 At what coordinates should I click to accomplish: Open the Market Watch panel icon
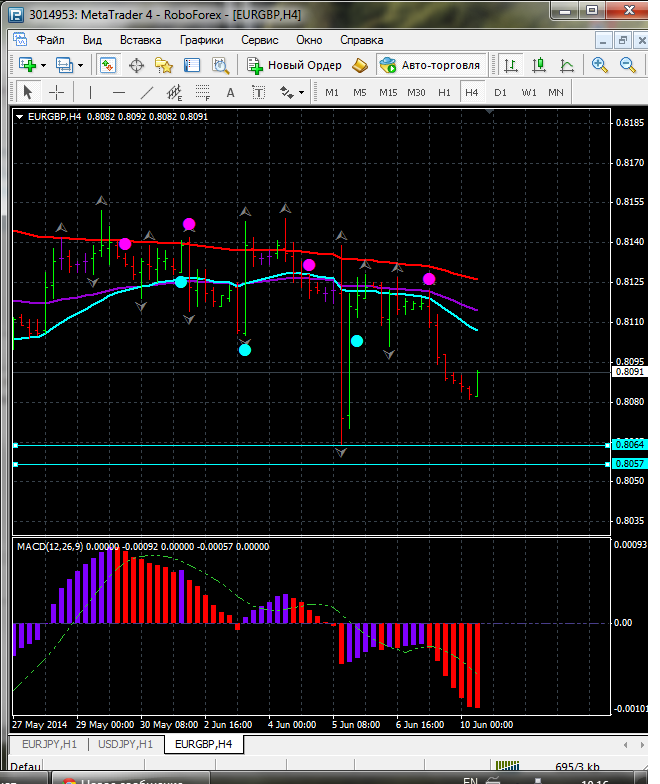(x=108, y=65)
